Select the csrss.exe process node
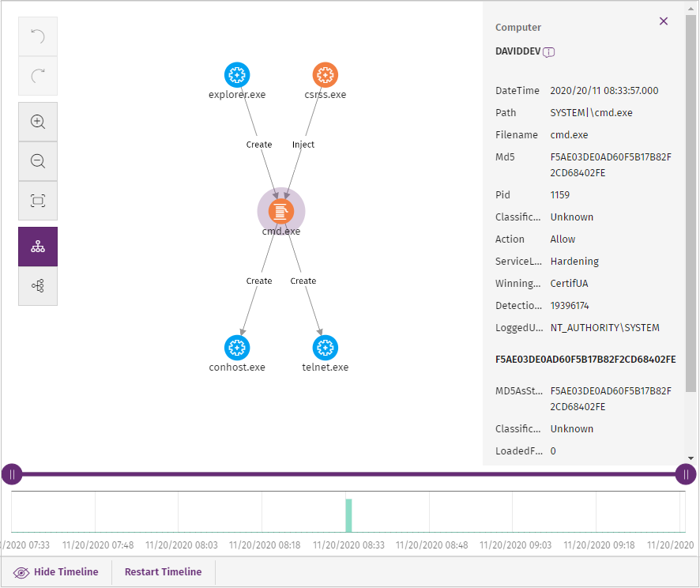 pos(325,75)
